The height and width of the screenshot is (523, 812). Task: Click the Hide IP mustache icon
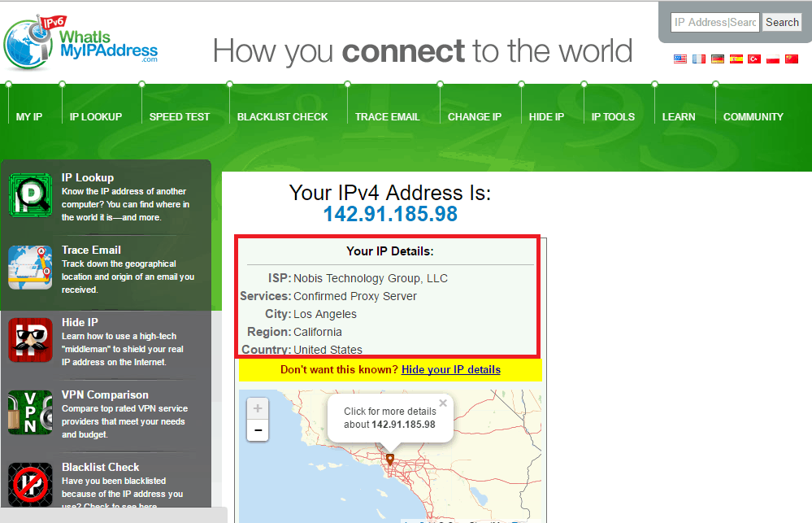coord(31,340)
